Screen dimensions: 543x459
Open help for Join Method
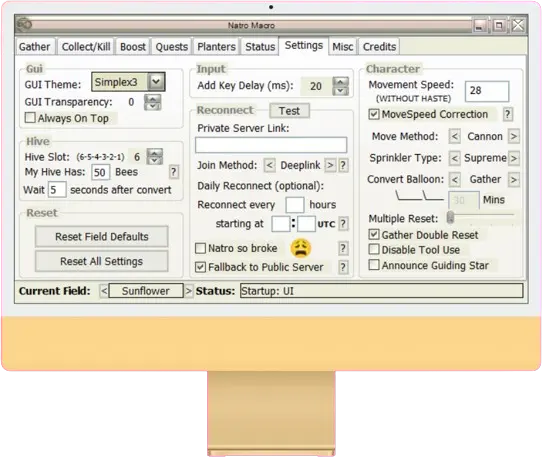point(343,165)
